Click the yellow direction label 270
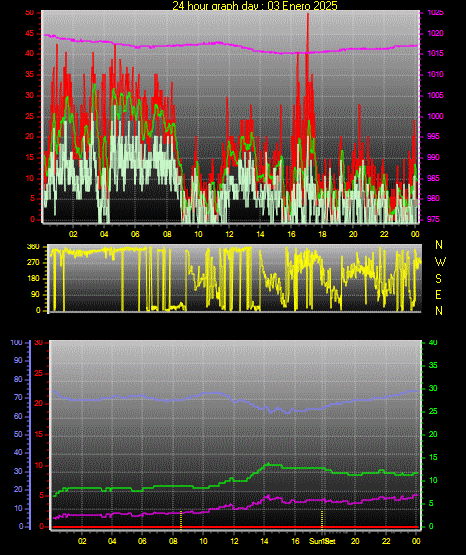Viewport: 466px width, 555px height. [x=33, y=263]
